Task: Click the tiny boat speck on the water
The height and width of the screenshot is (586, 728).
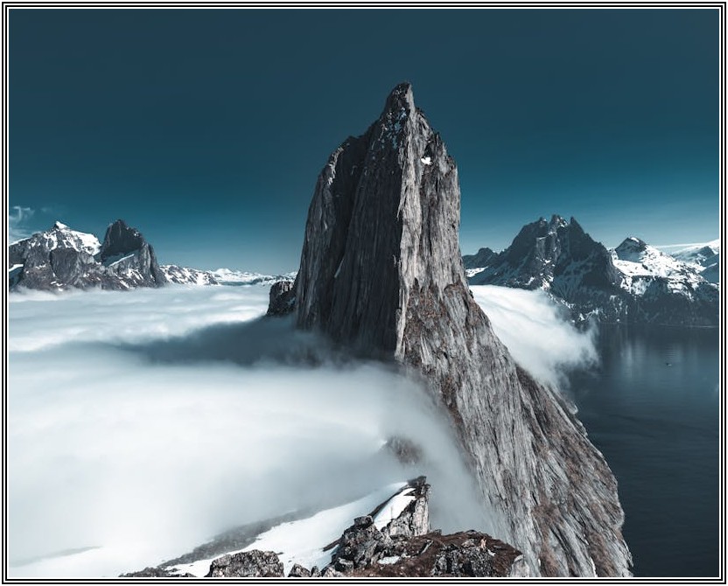Action: (669, 363)
